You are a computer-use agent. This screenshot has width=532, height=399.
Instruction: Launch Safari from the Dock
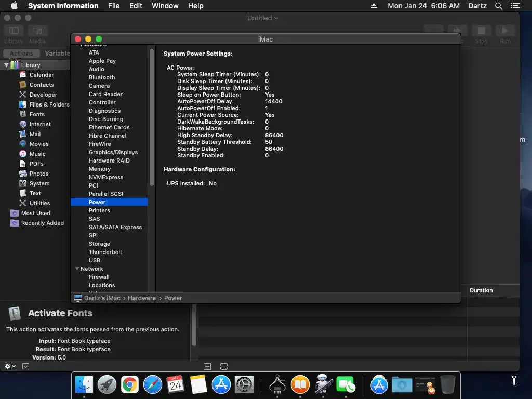coord(153,384)
